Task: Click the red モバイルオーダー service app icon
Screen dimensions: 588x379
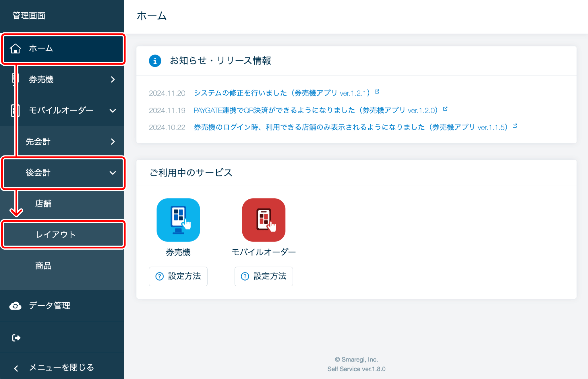Action: (x=264, y=220)
